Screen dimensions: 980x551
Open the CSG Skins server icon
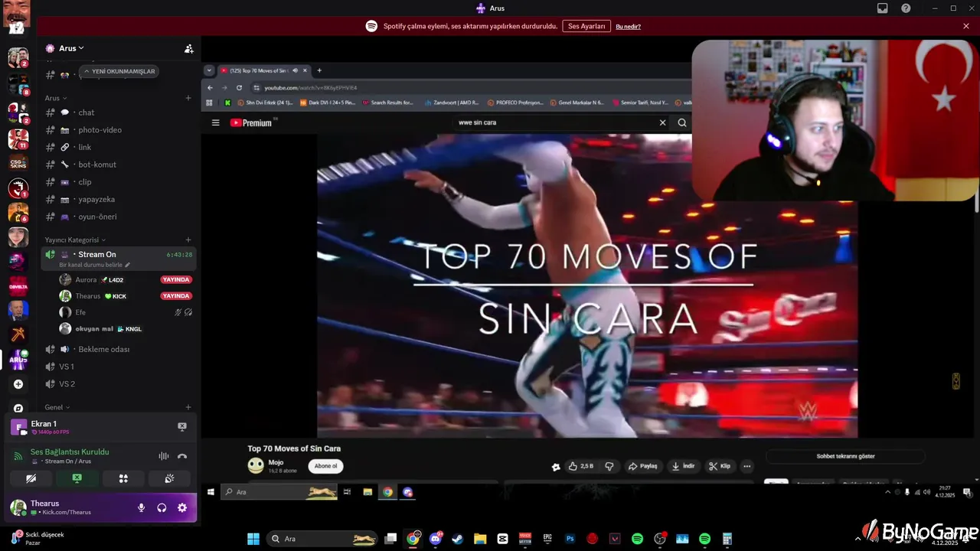click(x=18, y=163)
